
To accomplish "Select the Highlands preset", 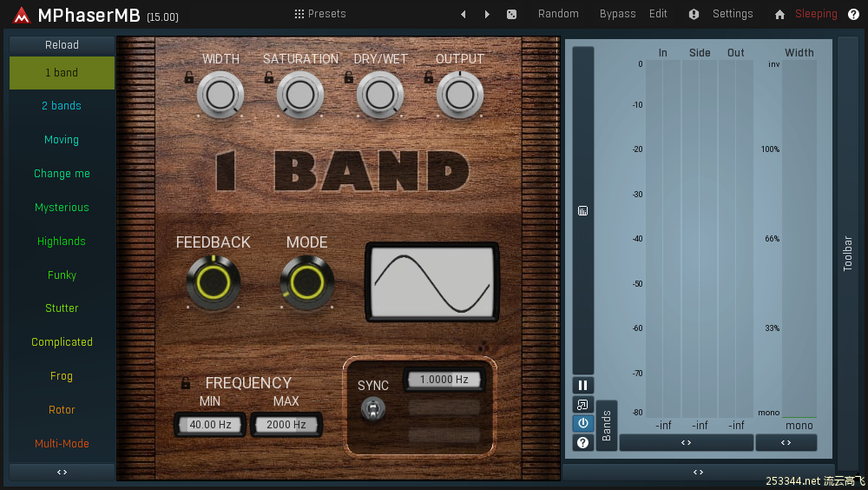I will coord(62,242).
